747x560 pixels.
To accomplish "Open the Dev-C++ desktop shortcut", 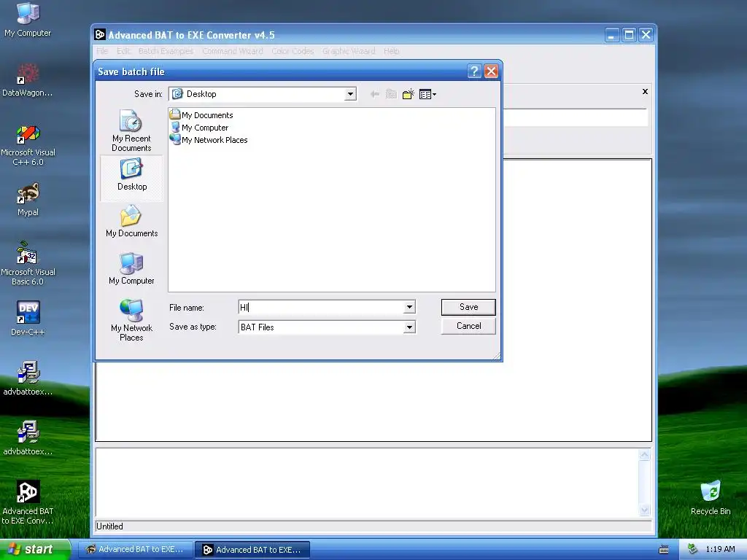I will coord(28,319).
